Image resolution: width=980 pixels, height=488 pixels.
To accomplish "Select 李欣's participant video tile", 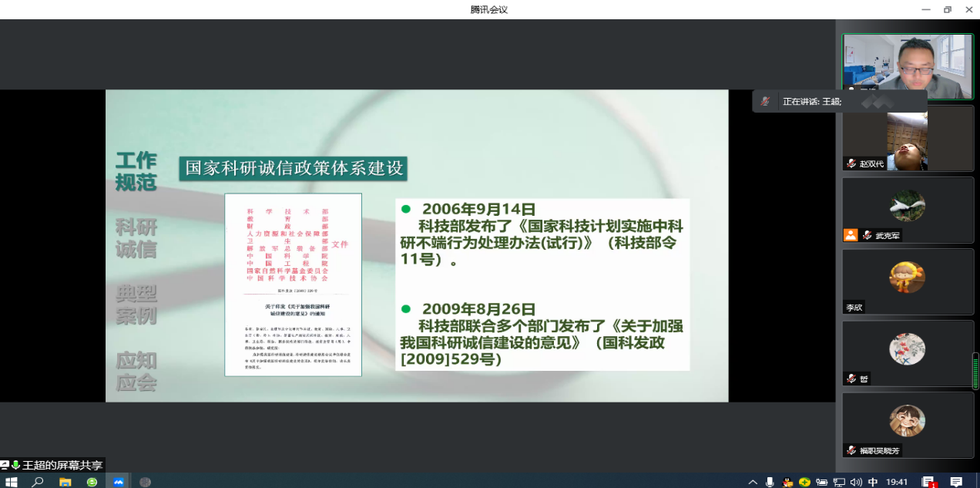I will point(908,281).
